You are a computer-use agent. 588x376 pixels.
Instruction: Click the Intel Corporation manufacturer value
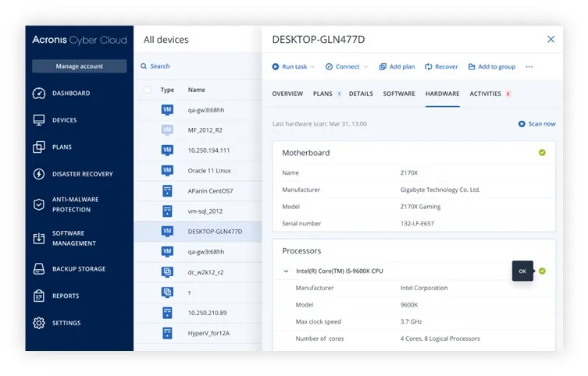424,288
